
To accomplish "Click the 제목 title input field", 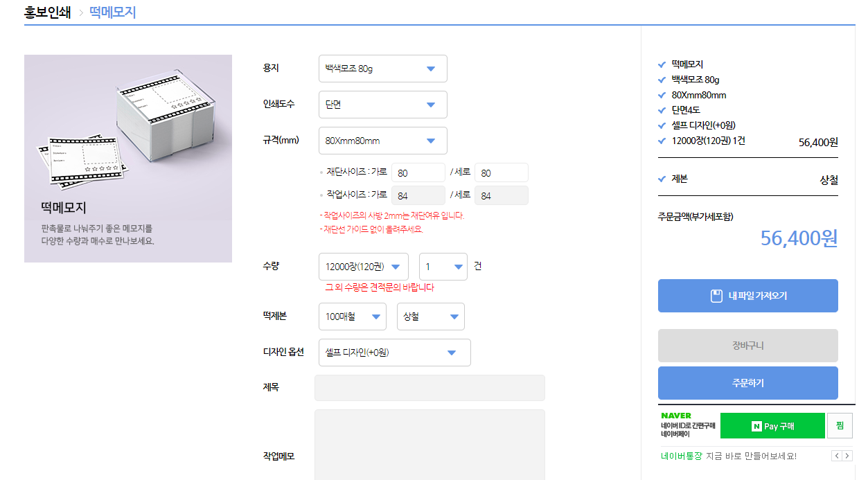I will point(429,388).
